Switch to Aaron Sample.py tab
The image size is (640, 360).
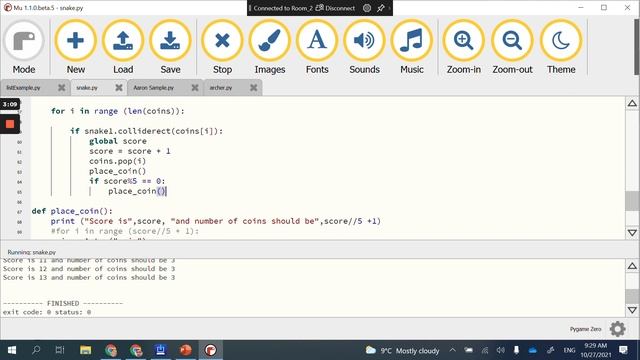pyautogui.click(x=154, y=88)
